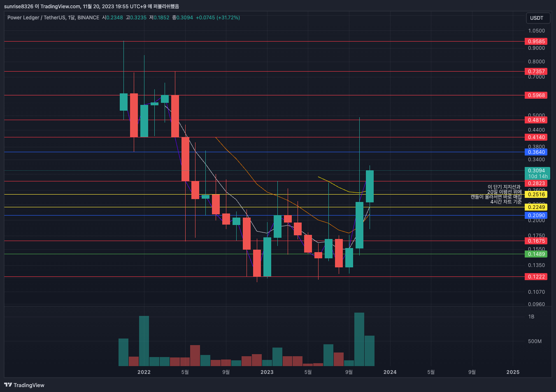Click the 1B volume scale label
Image resolution: width=556 pixels, height=392 pixels.
pos(531,317)
